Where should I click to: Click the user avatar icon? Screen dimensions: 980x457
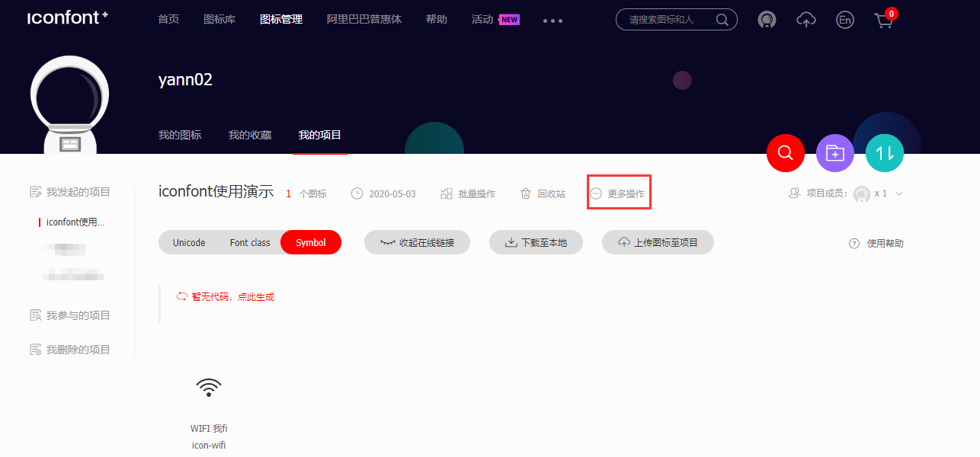(x=767, y=19)
